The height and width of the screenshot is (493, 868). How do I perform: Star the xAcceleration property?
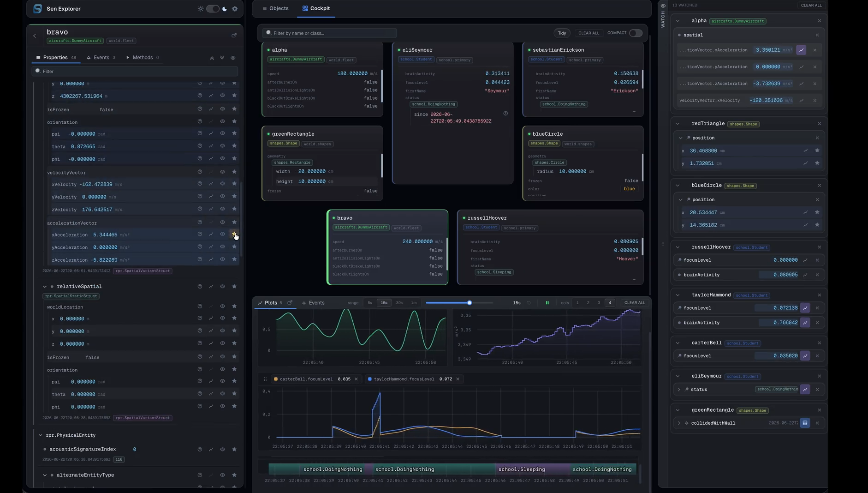pos(234,234)
